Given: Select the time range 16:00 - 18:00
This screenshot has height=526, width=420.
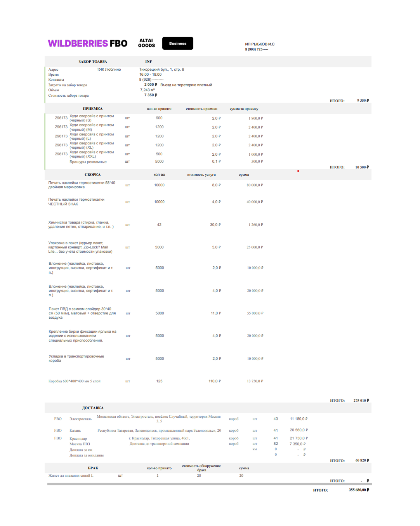Looking at the screenshot, I should tap(150, 75).
